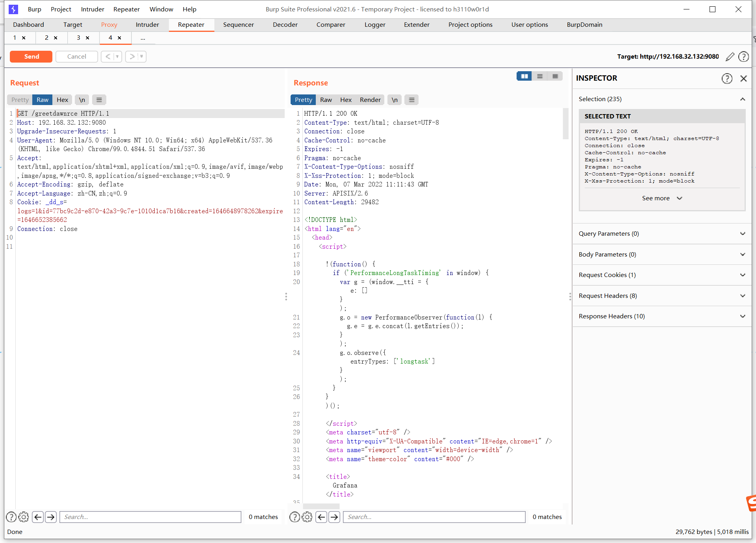Switch to the Proxy tab

point(109,25)
